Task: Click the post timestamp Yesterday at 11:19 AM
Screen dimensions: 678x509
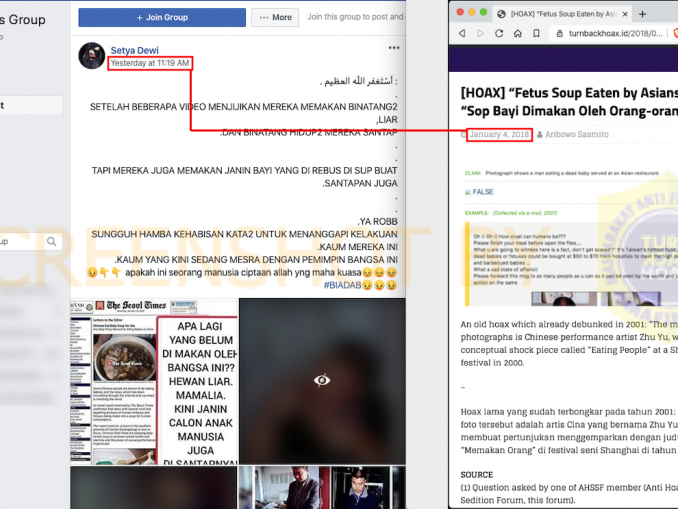Action: pos(150,63)
